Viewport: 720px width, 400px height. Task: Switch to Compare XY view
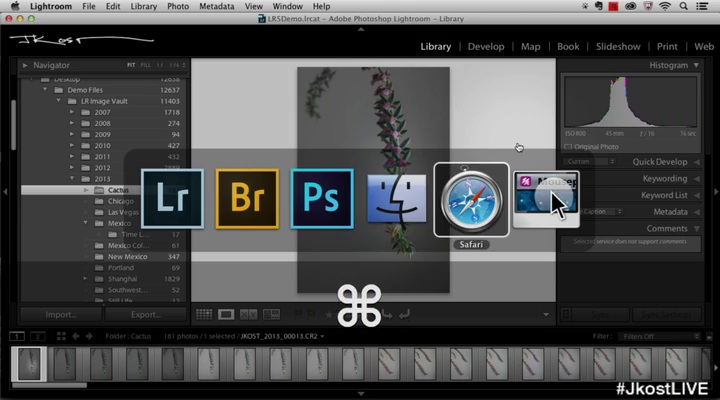click(248, 315)
